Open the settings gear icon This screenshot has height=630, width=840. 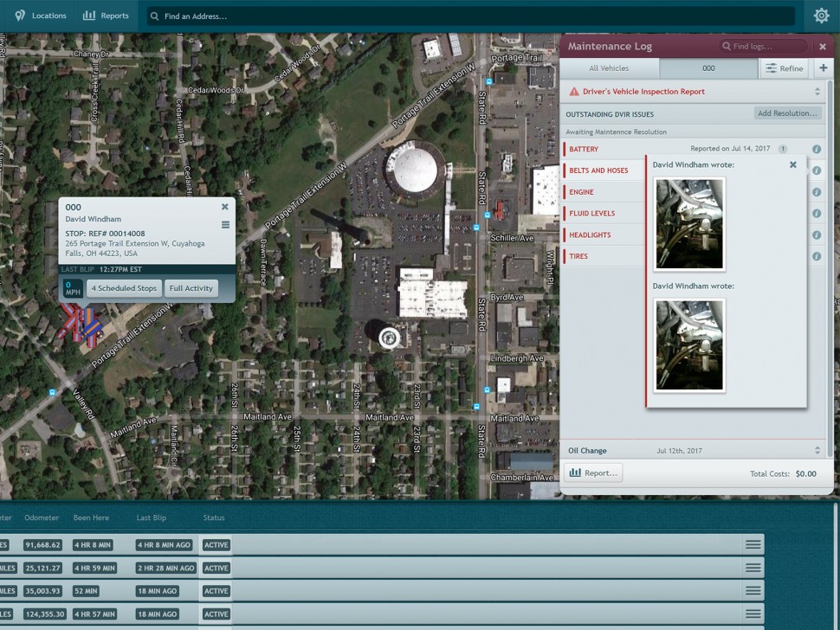(x=821, y=16)
